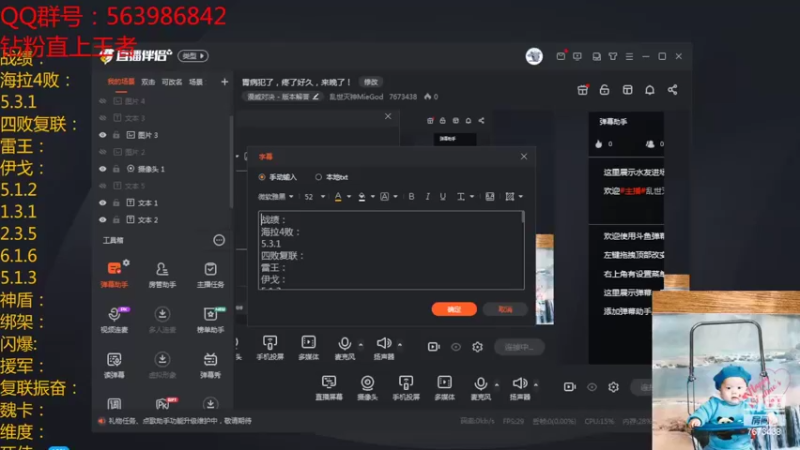Hide the 文本 2 layer

pos(103,220)
